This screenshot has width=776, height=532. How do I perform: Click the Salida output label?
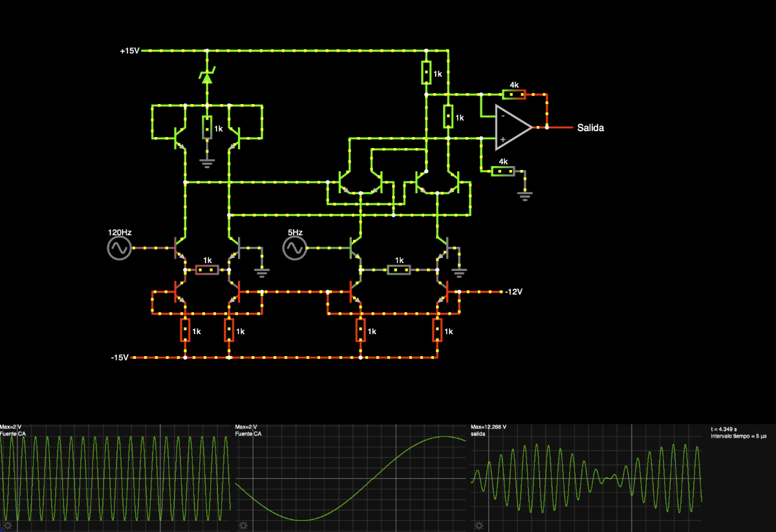pyautogui.click(x=590, y=128)
